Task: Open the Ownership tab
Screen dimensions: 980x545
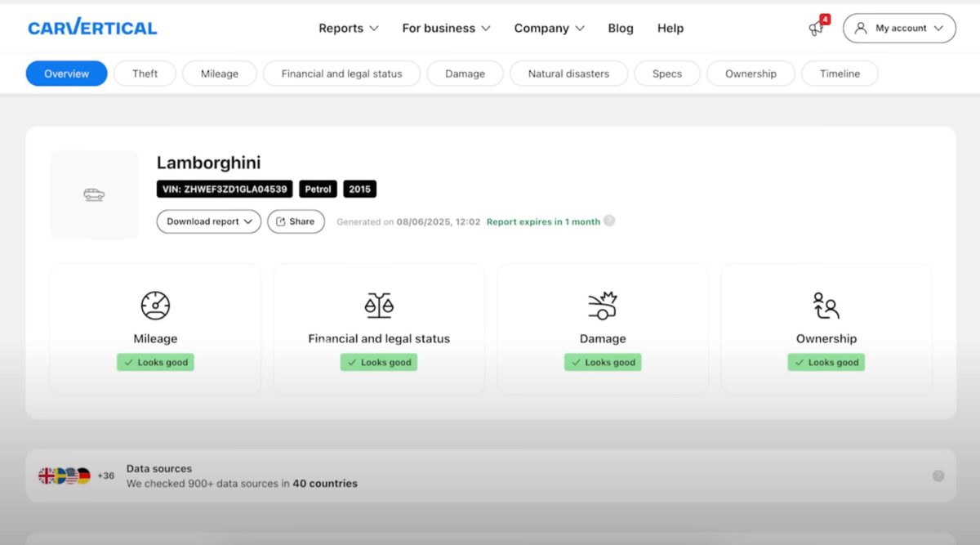Action: pos(751,74)
